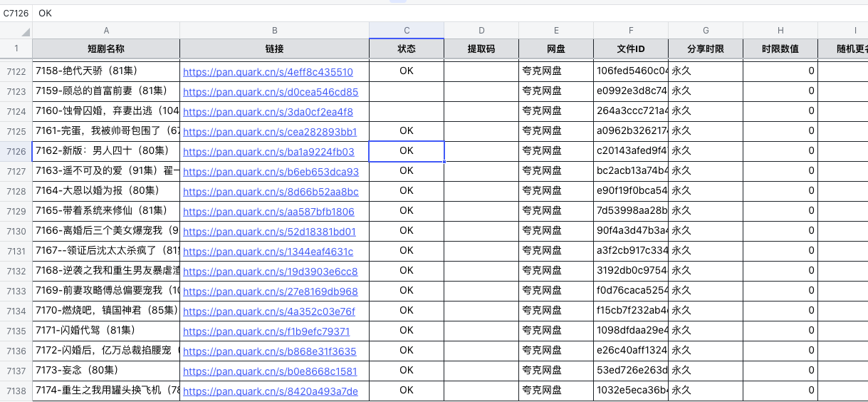The height and width of the screenshot is (402, 868).
Task: Open link for 7171-闪婚代驾 row
Action: pyautogui.click(x=266, y=331)
